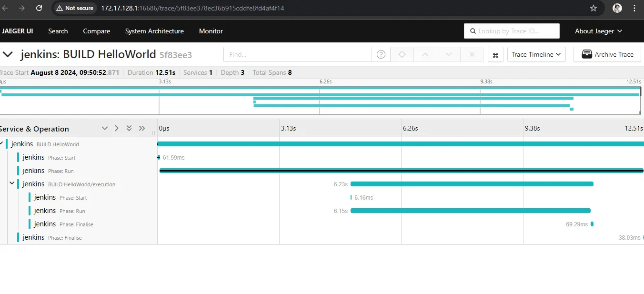Click the focus on search matches icon
644x294 pixels.
coord(402,54)
